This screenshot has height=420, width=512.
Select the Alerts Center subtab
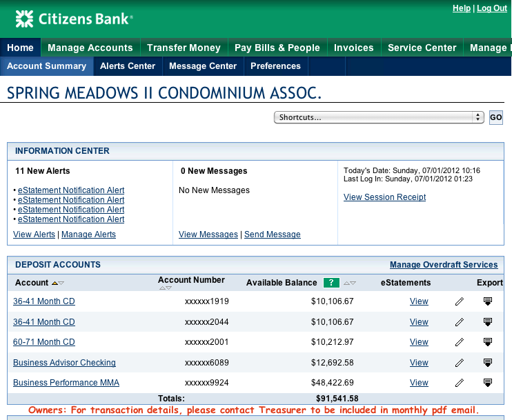coord(128,66)
